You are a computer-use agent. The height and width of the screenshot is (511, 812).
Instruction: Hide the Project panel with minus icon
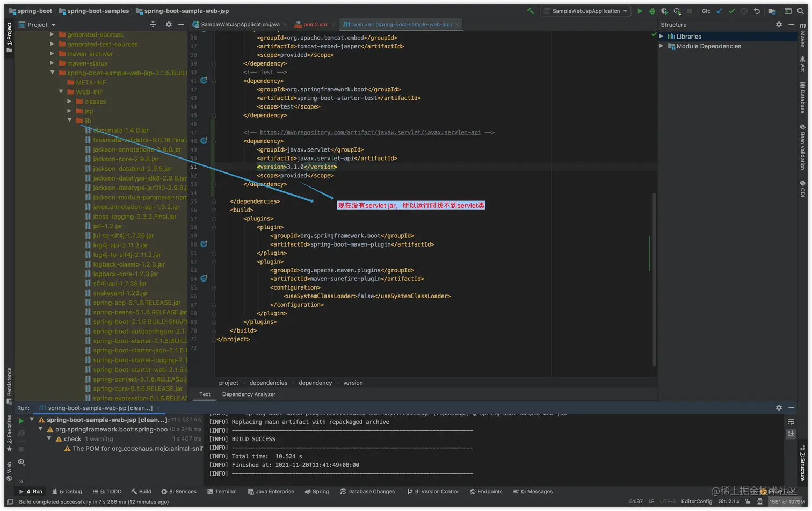click(181, 25)
